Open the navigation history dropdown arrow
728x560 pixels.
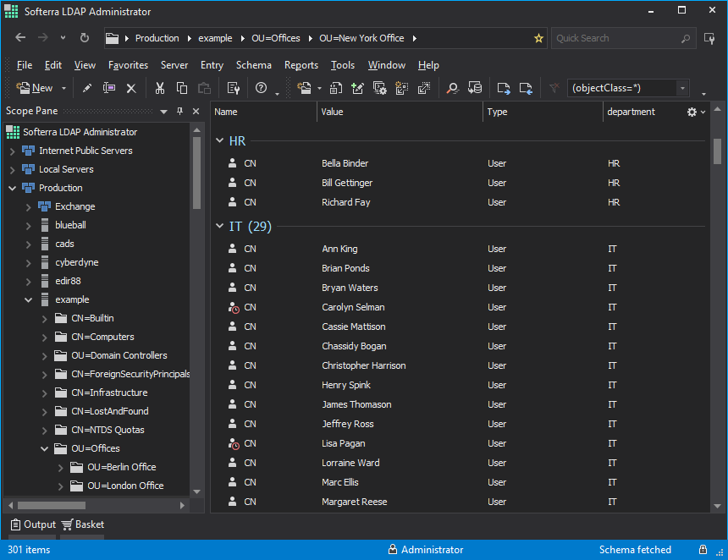[63, 37]
